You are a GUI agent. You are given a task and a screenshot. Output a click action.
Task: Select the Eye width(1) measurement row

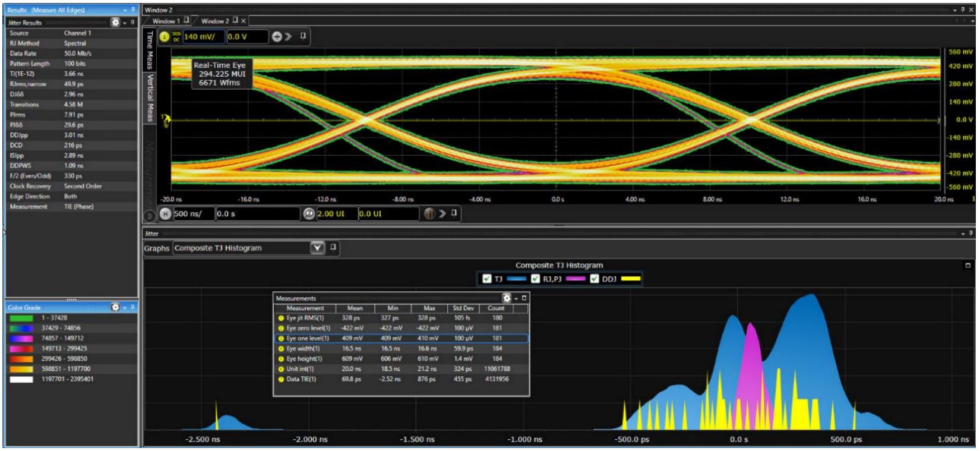coord(303,349)
